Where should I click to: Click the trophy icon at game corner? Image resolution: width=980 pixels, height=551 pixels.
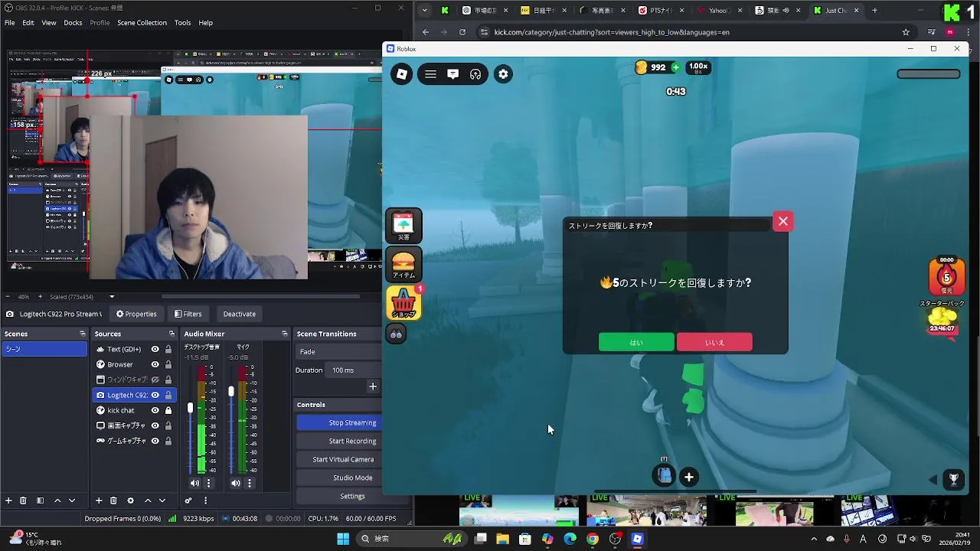[x=953, y=479]
